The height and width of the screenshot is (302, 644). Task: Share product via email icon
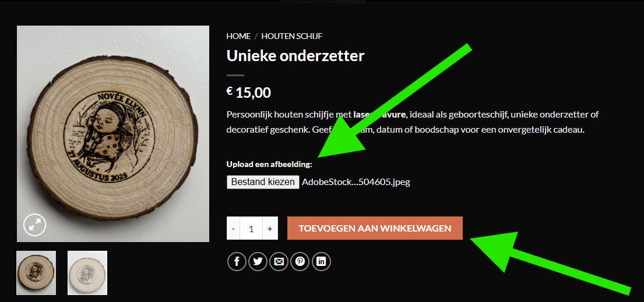click(x=279, y=261)
